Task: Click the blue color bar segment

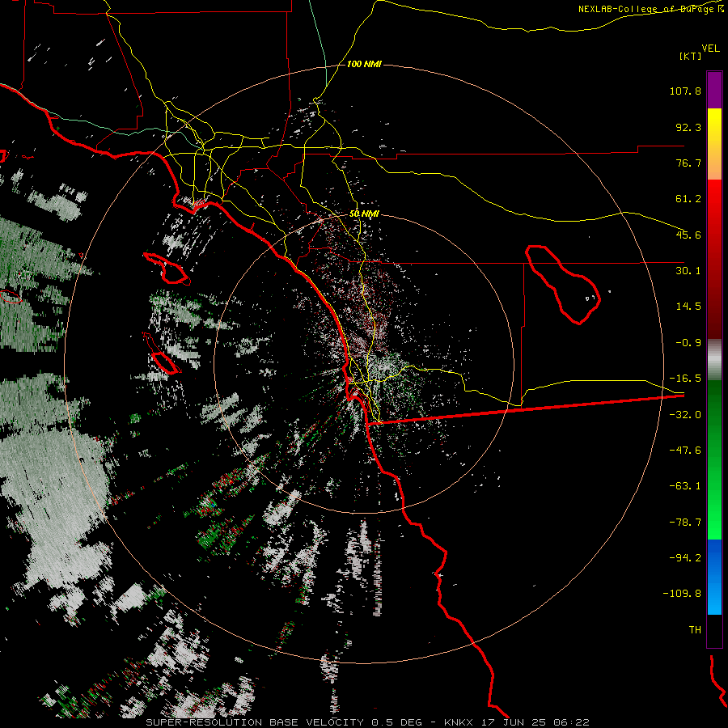Action: (x=714, y=577)
